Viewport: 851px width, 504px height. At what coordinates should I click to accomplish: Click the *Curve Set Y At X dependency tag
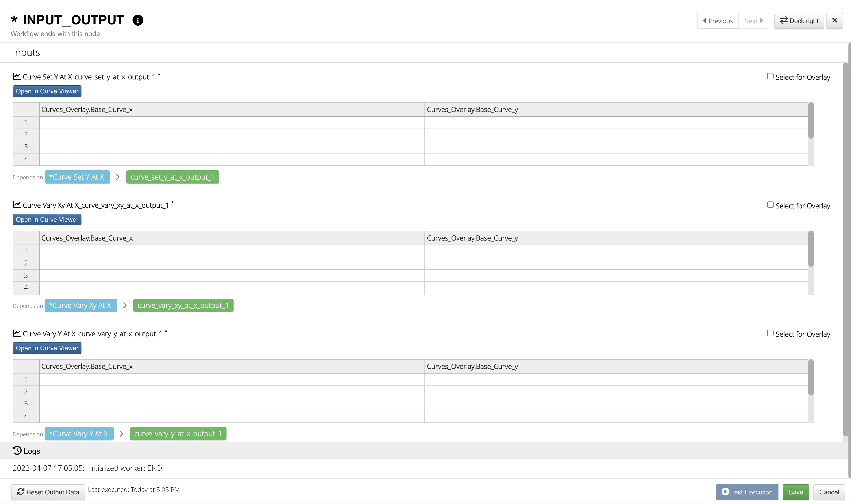pos(77,177)
